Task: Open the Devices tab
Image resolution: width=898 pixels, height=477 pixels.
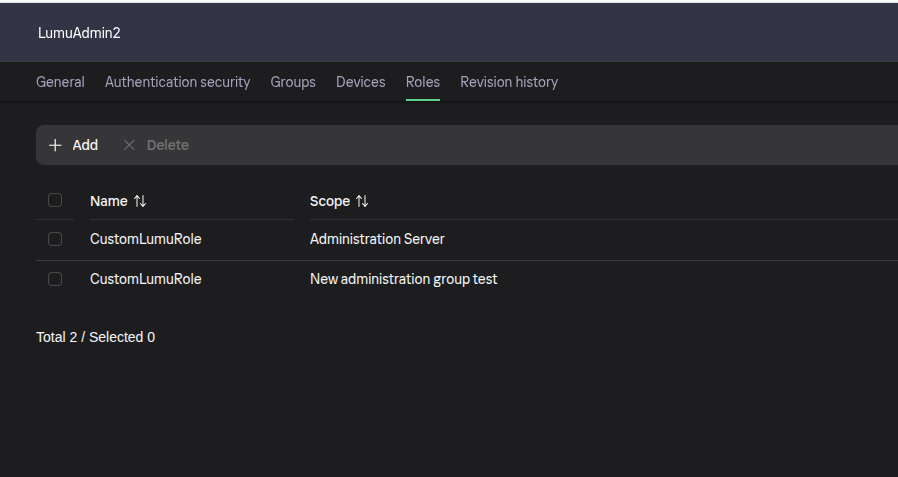Action: click(x=360, y=82)
